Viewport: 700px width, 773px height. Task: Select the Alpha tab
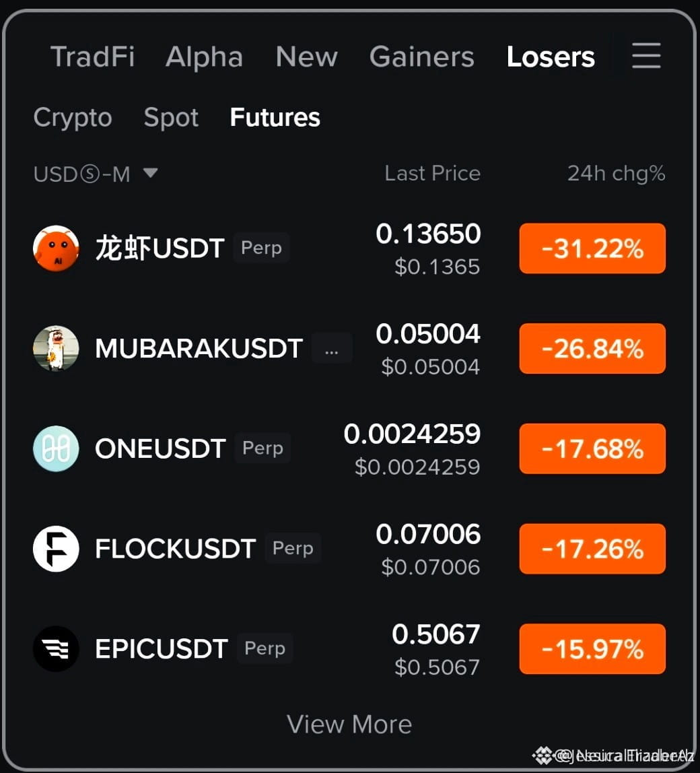(204, 57)
